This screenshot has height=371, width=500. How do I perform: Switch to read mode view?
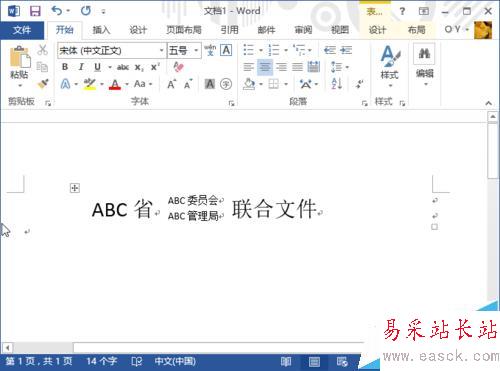[x=286, y=361]
